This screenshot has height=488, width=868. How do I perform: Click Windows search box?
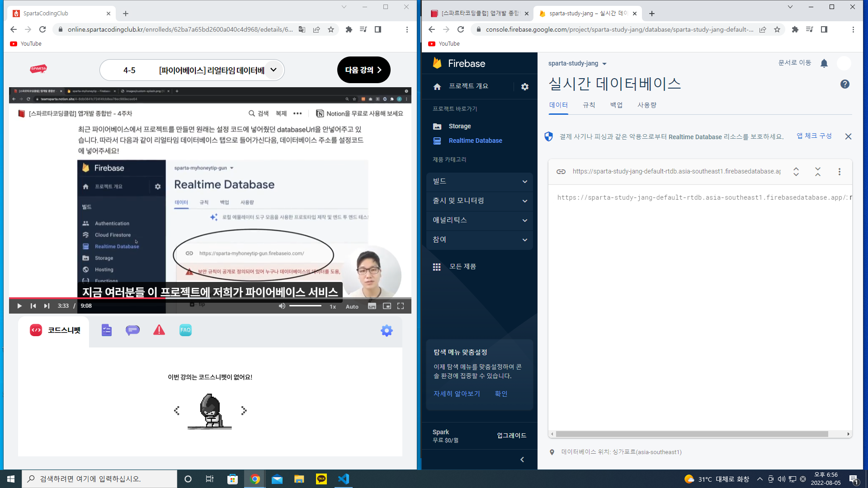(99, 479)
